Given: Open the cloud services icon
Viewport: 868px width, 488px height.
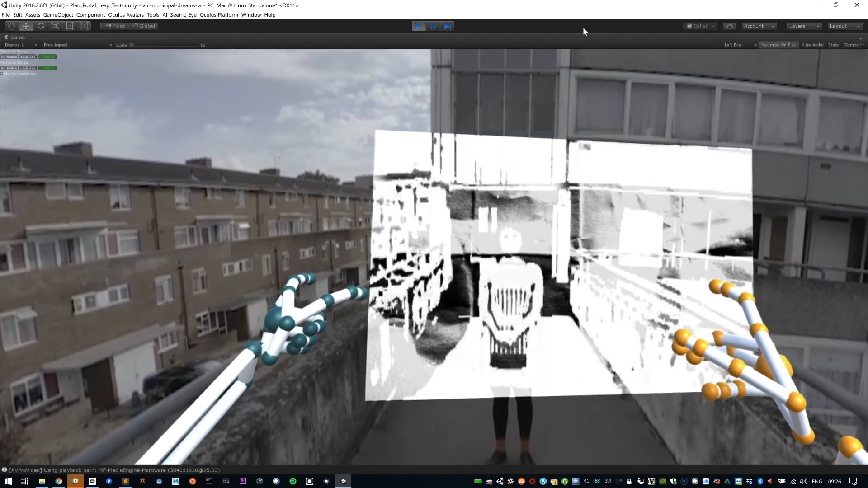Looking at the screenshot, I should point(729,26).
